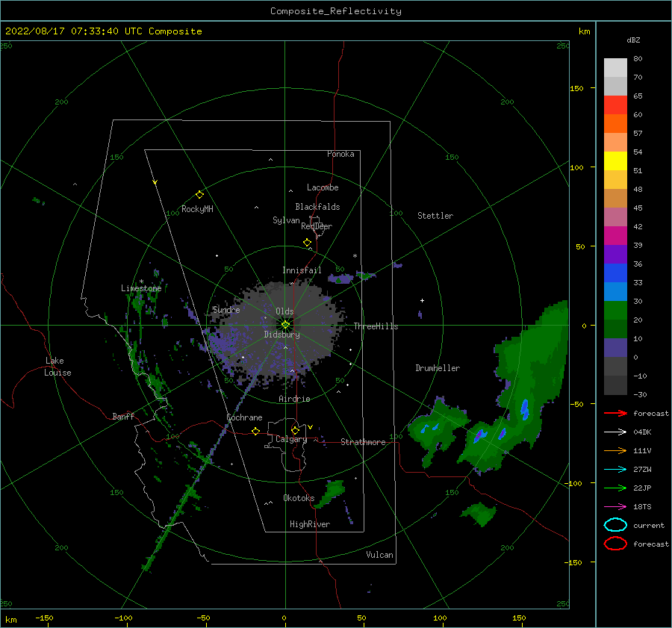Click the Didsbury label

click(x=282, y=335)
